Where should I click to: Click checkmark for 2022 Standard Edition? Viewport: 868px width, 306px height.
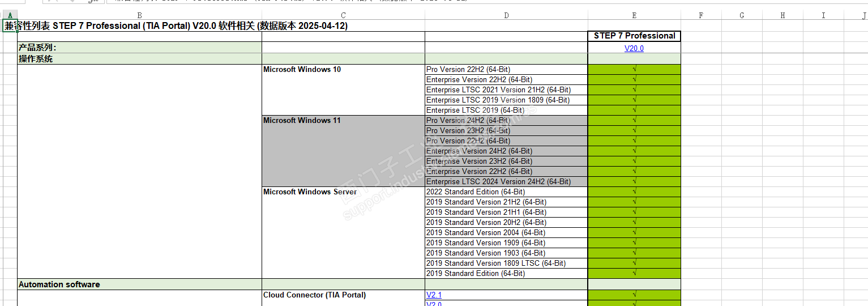click(634, 192)
